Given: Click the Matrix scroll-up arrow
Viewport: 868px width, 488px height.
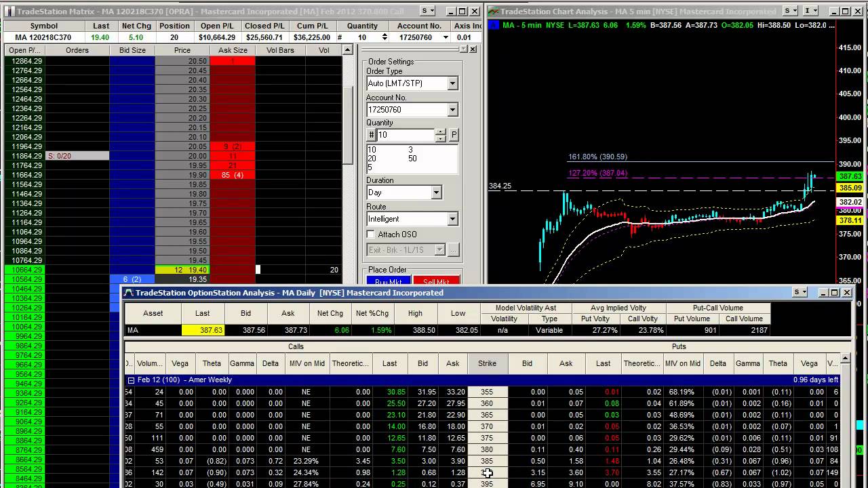Looking at the screenshot, I should [348, 50].
